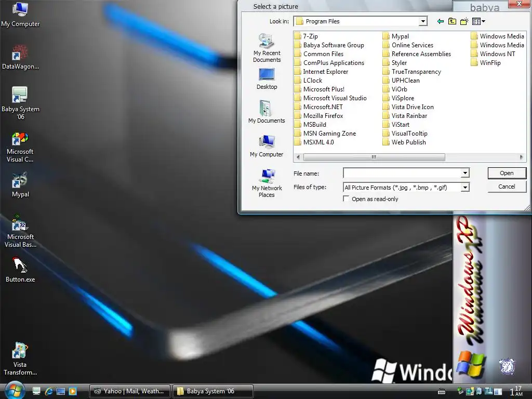
Task: Select the Styler folder
Action: pos(395,63)
